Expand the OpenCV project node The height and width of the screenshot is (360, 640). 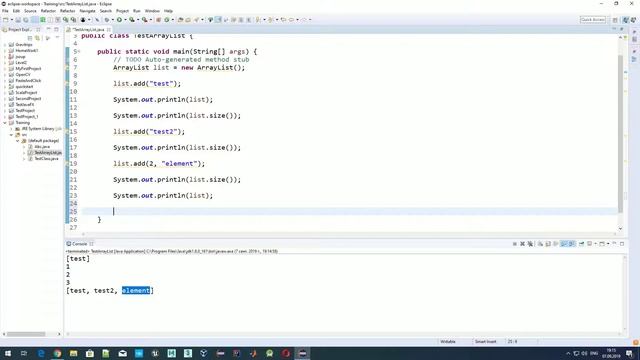[5, 75]
